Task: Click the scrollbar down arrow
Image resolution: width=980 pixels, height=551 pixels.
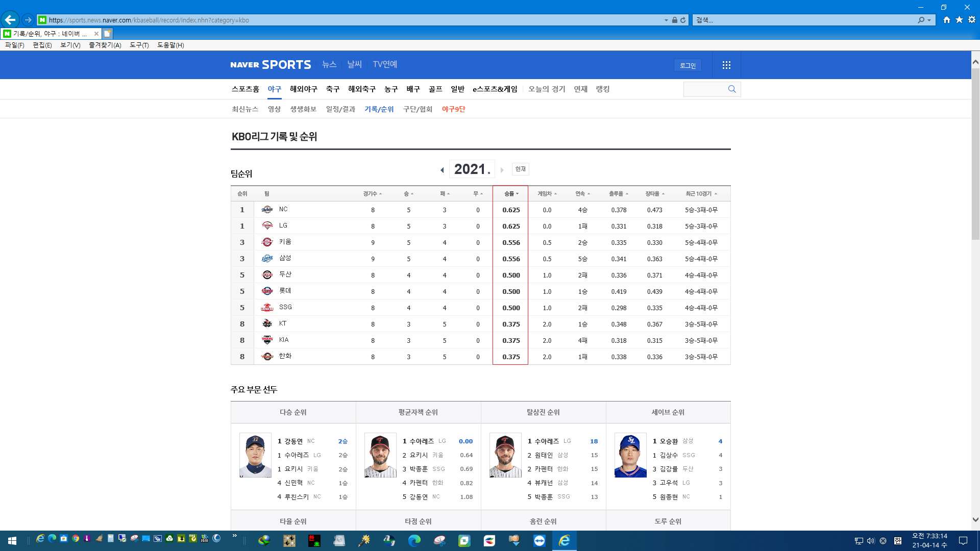Action: coord(975,520)
